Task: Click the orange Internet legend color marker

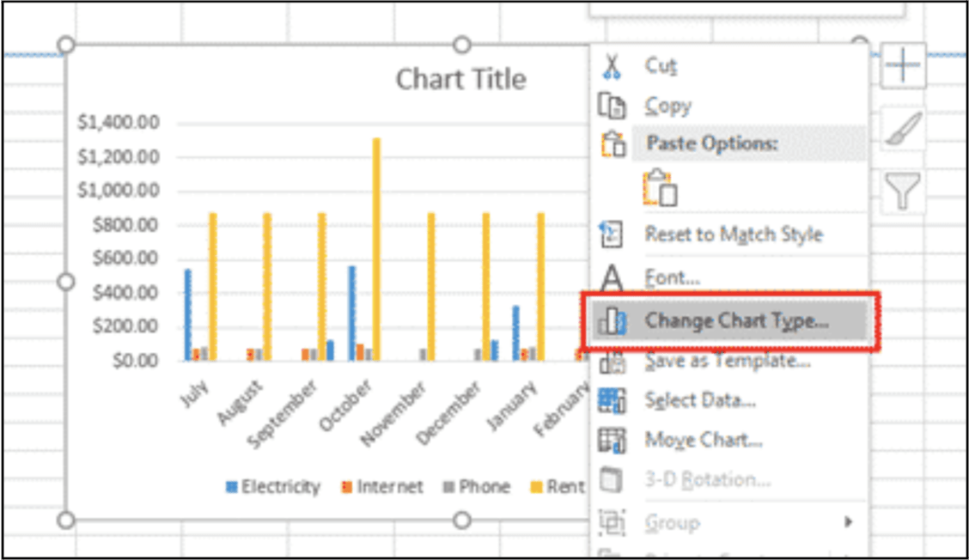Action: point(347,487)
